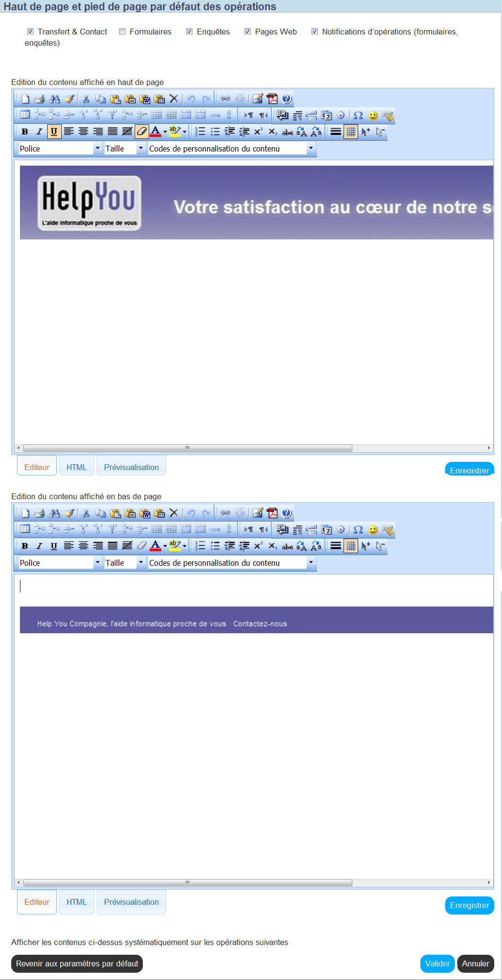Click Subscript icon in footer editor toolbar
The image size is (502, 980).
273,546
